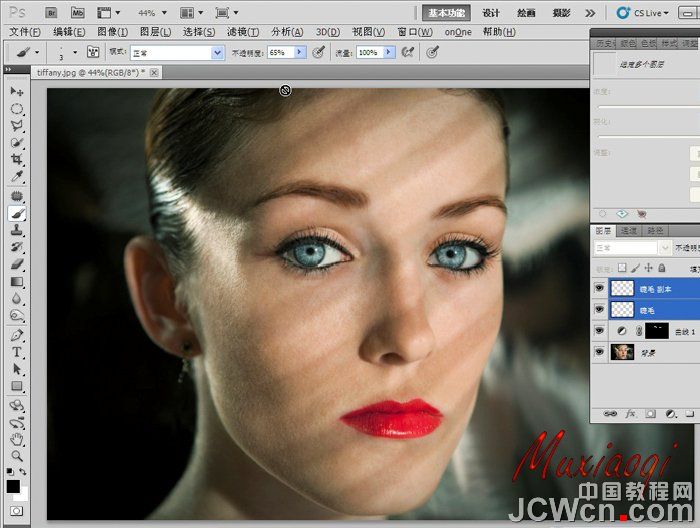Select the Move tool
The image size is (700, 528).
[17, 92]
